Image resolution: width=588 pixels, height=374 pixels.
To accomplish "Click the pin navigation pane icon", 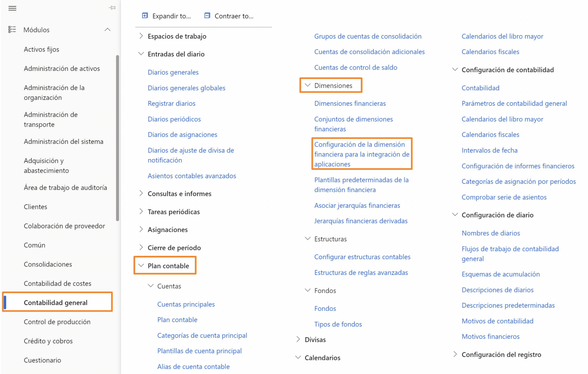I will point(112,8).
